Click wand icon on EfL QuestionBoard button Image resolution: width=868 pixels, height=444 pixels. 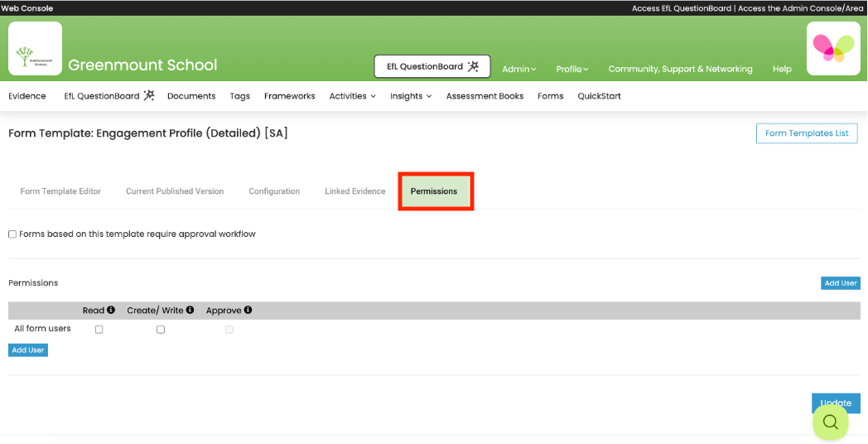[x=473, y=66]
